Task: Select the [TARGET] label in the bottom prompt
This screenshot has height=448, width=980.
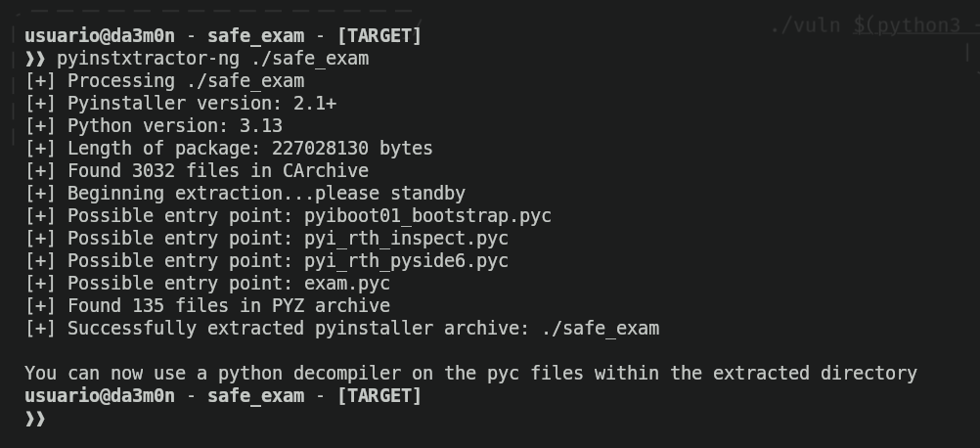Action: 379,396
